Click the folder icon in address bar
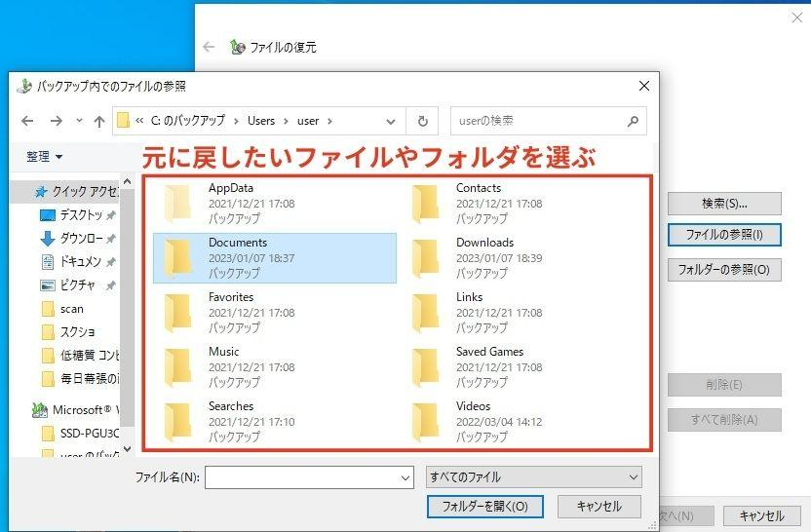 123,121
